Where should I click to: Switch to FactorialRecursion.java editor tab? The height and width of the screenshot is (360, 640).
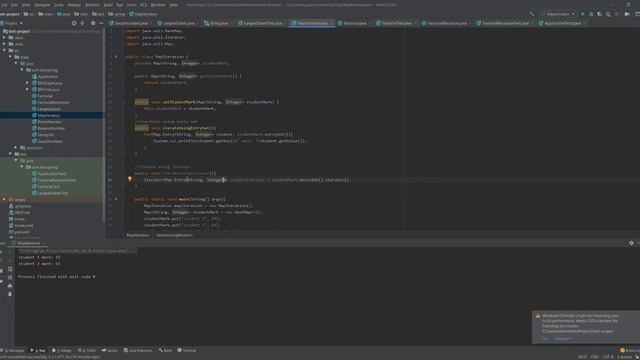click(447, 23)
